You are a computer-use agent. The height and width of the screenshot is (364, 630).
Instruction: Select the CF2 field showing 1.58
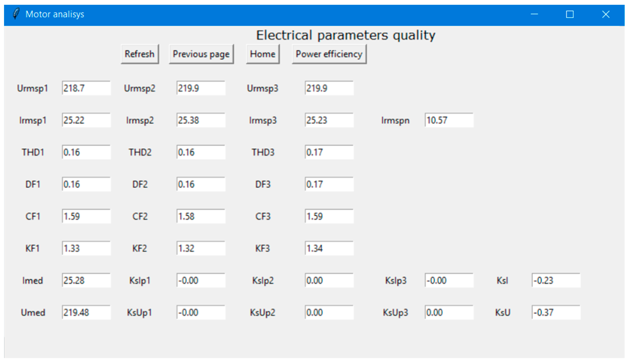tap(201, 216)
